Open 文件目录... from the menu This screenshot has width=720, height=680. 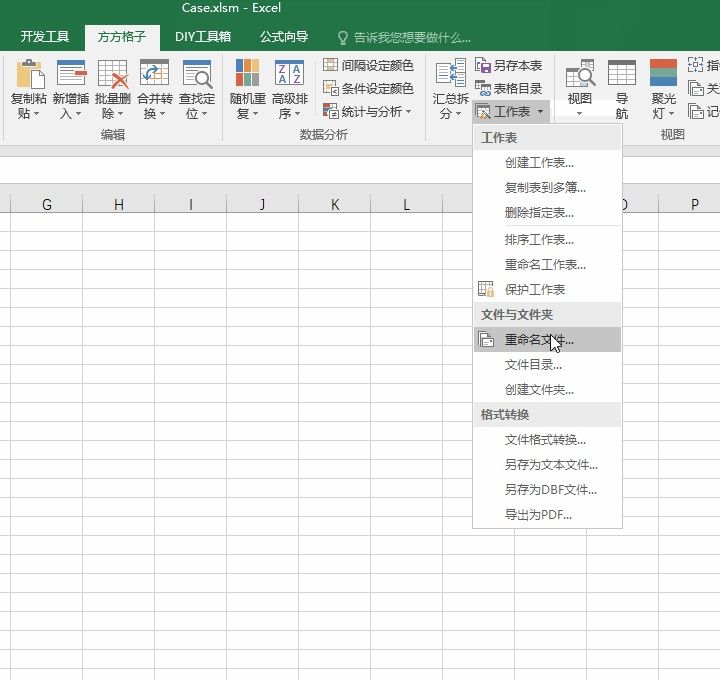point(547,365)
